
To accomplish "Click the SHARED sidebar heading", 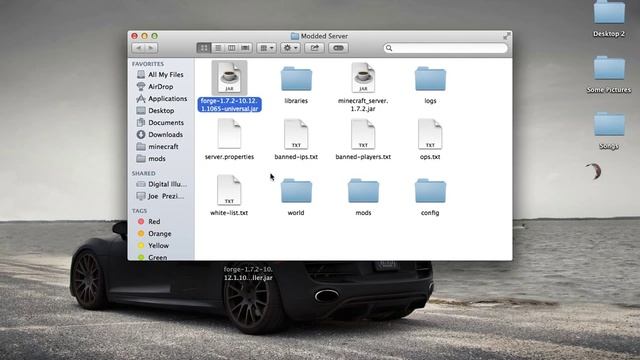I will pyautogui.click(x=144, y=173).
